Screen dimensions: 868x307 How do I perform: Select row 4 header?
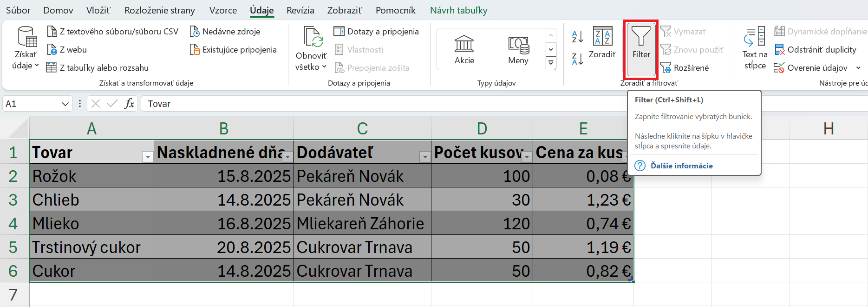click(14, 224)
